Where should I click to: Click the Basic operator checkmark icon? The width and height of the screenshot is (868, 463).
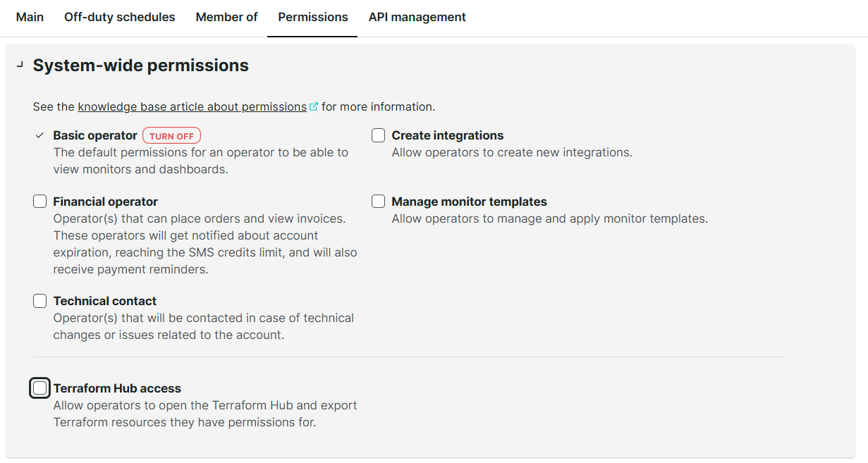click(40, 135)
